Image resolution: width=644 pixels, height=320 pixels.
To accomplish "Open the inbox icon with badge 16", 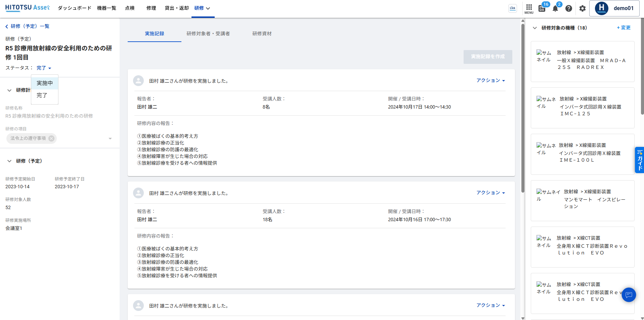I will pos(542,8).
